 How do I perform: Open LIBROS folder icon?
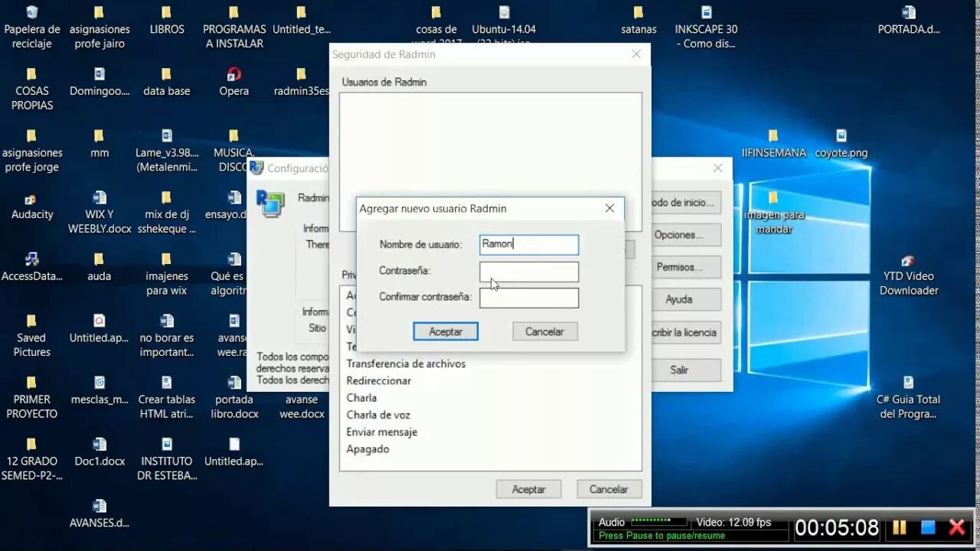tap(167, 21)
